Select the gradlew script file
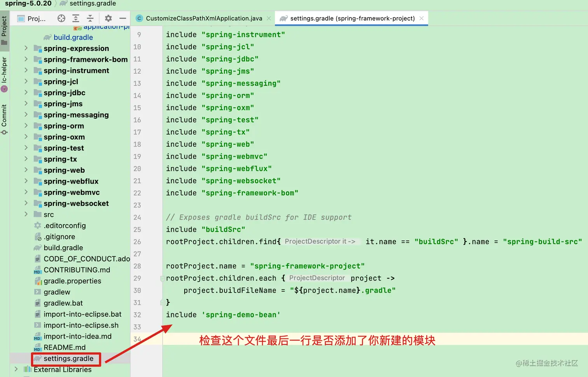This screenshot has width=588, height=377. tap(57, 292)
